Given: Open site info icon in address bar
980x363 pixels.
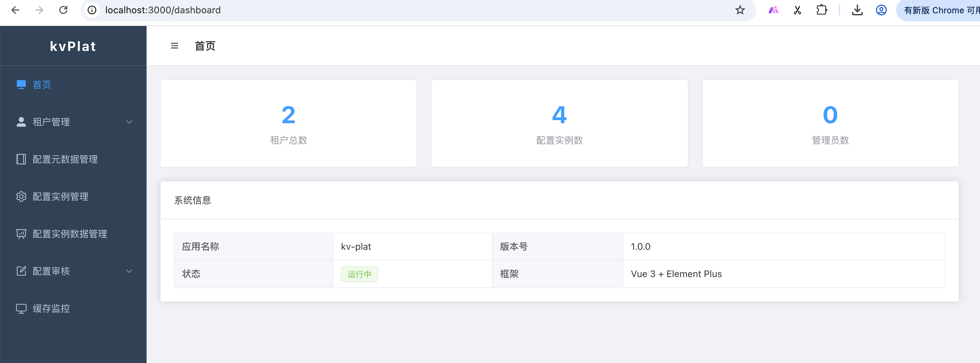Looking at the screenshot, I should click(92, 10).
